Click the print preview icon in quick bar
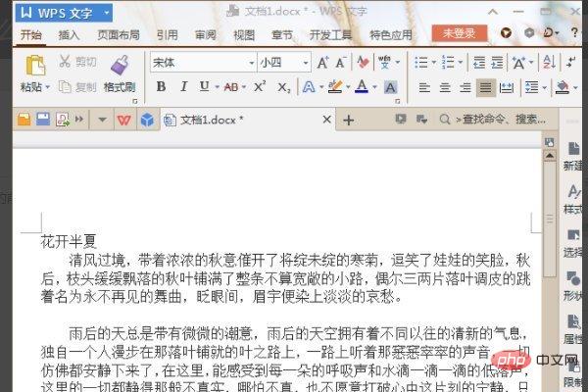588x392 pixels. pos(63,120)
